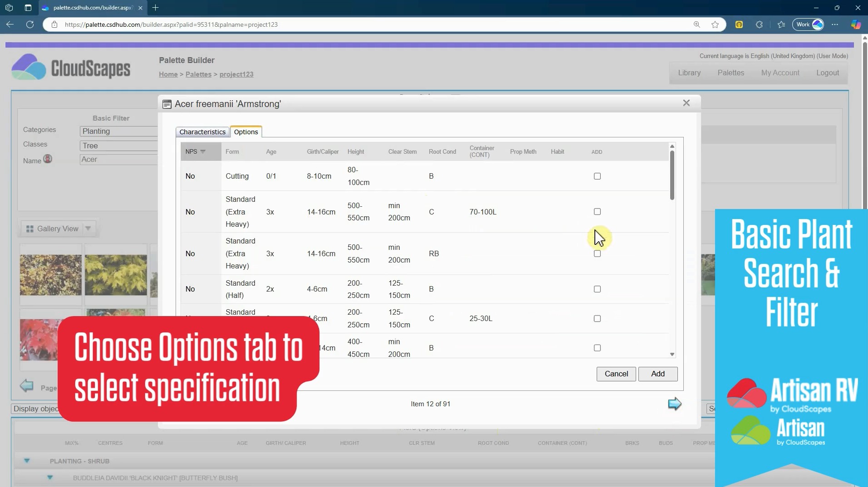Tick ADD checkbox for 25-30L container row
The image size is (868, 487).
click(597, 318)
